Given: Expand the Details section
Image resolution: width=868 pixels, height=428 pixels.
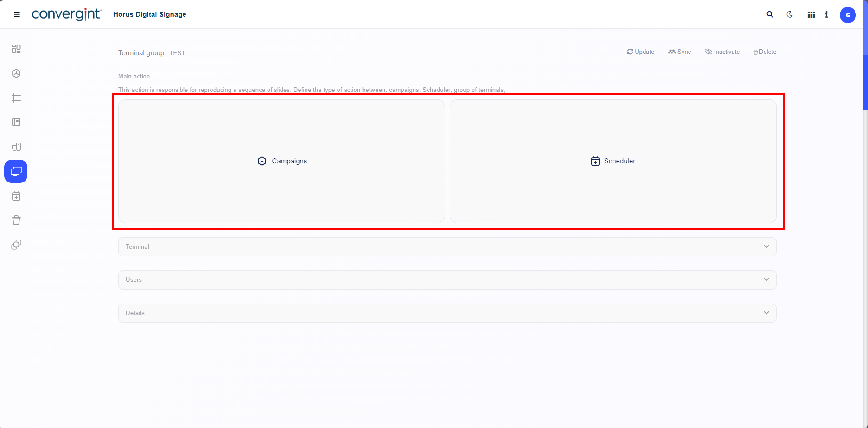Looking at the screenshot, I should (x=447, y=313).
